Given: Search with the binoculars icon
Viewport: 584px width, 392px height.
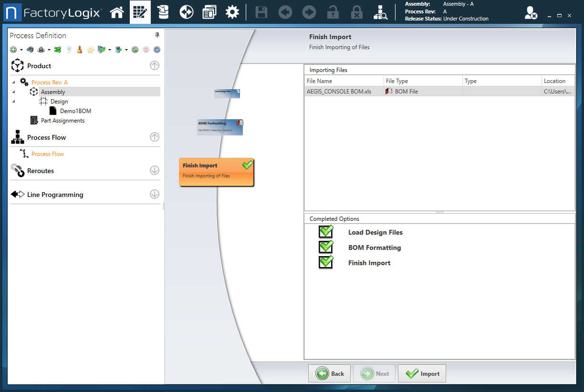Looking at the screenshot, I should click(30, 49).
